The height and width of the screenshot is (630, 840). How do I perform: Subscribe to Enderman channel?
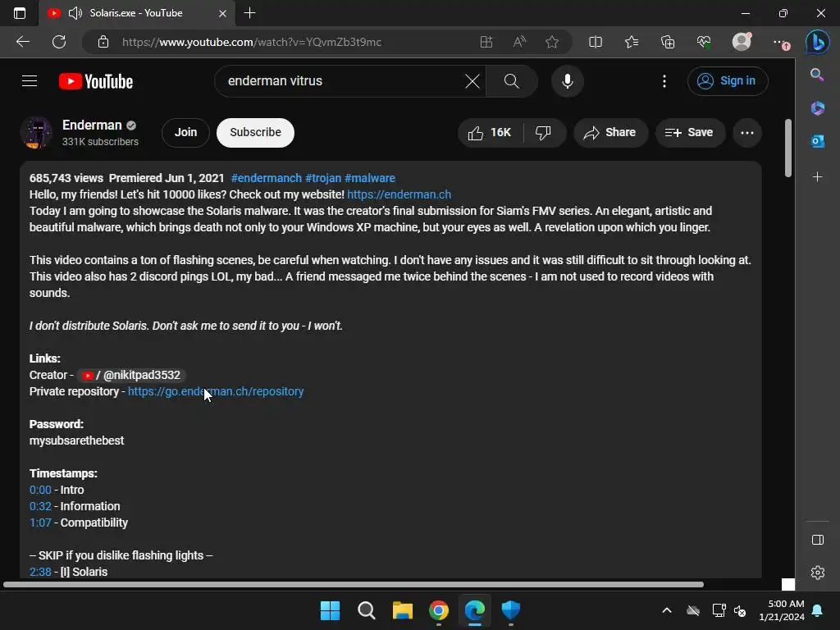(255, 132)
